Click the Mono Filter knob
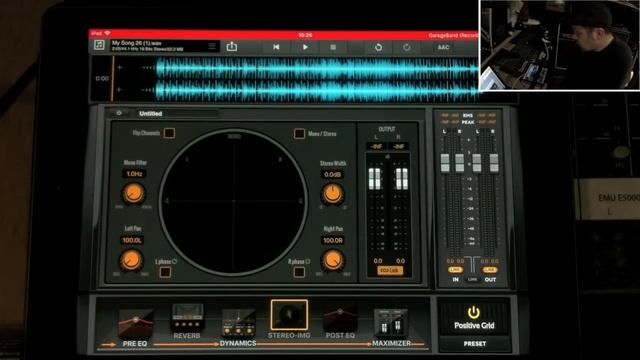 [x=133, y=193]
